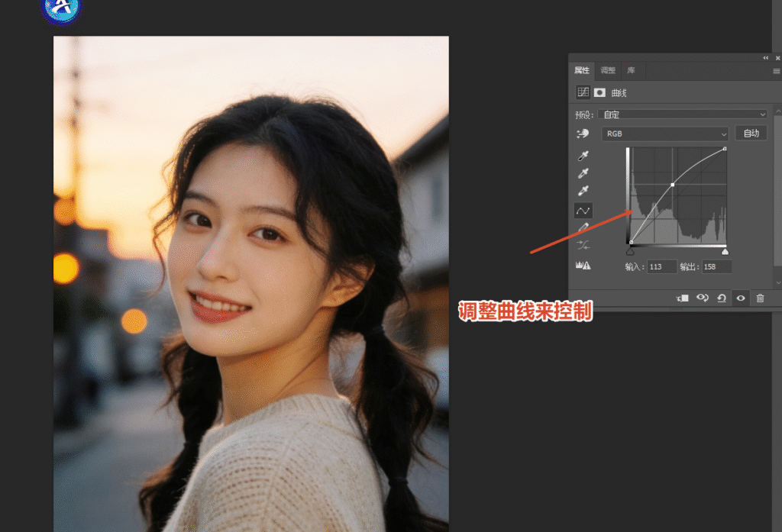The height and width of the screenshot is (532, 782).
Task: Click the 自动 auto button
Action: 751,134
